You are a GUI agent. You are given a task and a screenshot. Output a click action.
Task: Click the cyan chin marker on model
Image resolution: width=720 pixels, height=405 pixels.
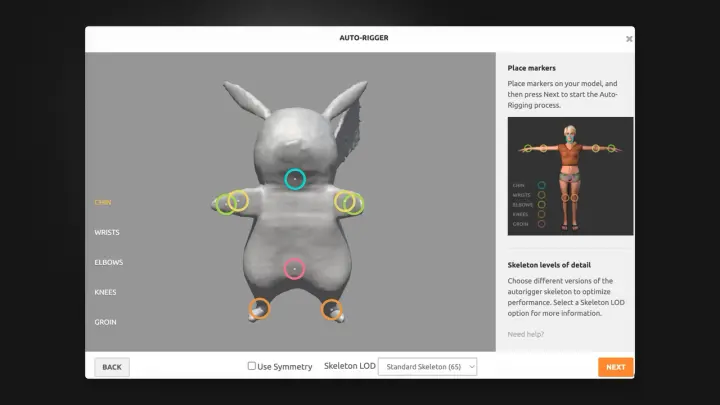294,179
